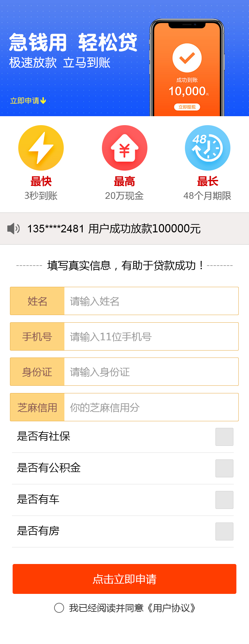249x644 pixels.
Task: Click the yellow lightning bolt icon
Action: [x=41, y=148]
